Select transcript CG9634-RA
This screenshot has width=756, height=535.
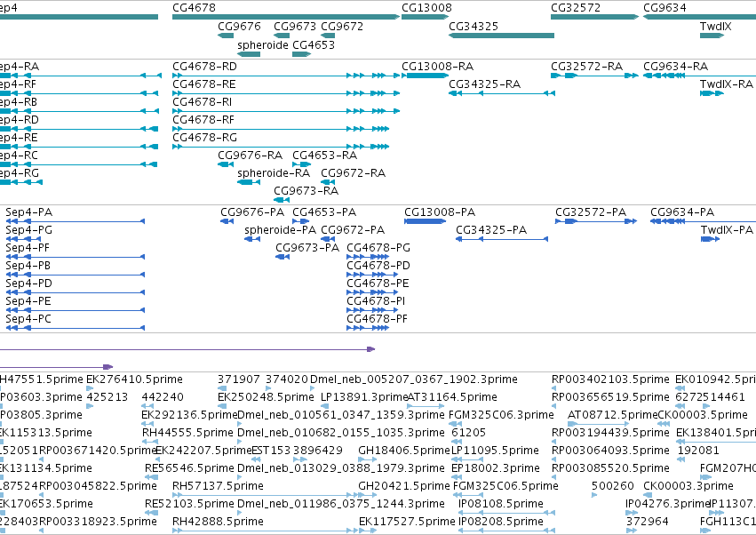675,67
